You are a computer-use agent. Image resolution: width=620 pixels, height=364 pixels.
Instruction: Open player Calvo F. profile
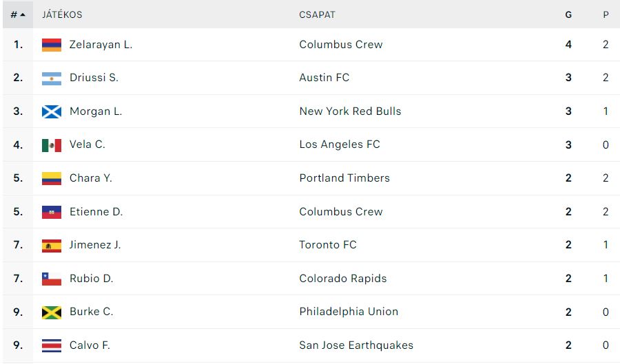tap(90, 345)
